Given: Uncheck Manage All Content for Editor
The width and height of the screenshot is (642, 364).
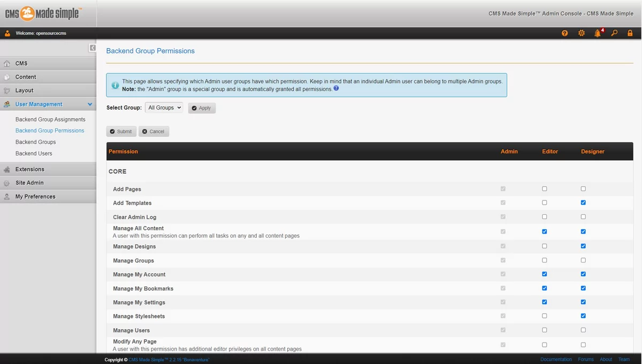Looking at the screenshot, I should point(544,231).
